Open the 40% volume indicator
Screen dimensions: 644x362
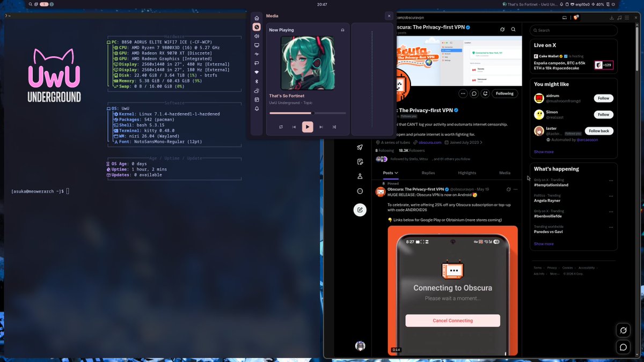click(x=599, y=4)
